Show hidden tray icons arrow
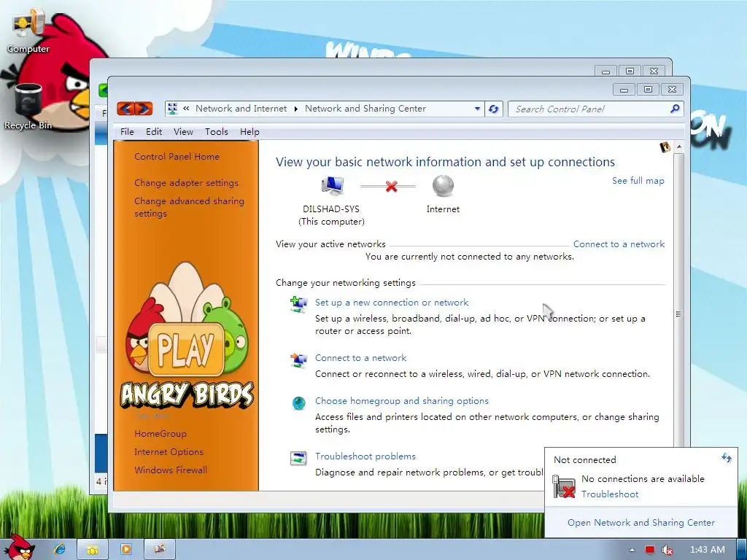This screenshot has height=560, width=747. point(632,550)
